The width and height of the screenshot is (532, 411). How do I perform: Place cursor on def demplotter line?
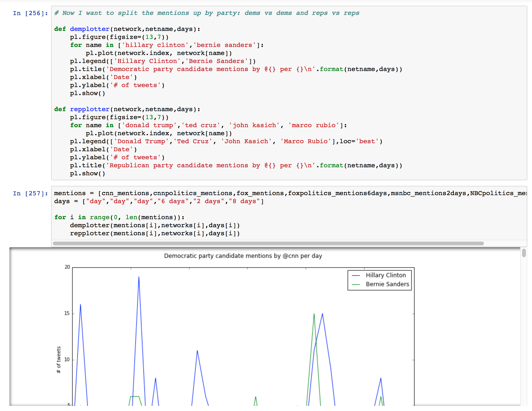click(x=127, y=29)
